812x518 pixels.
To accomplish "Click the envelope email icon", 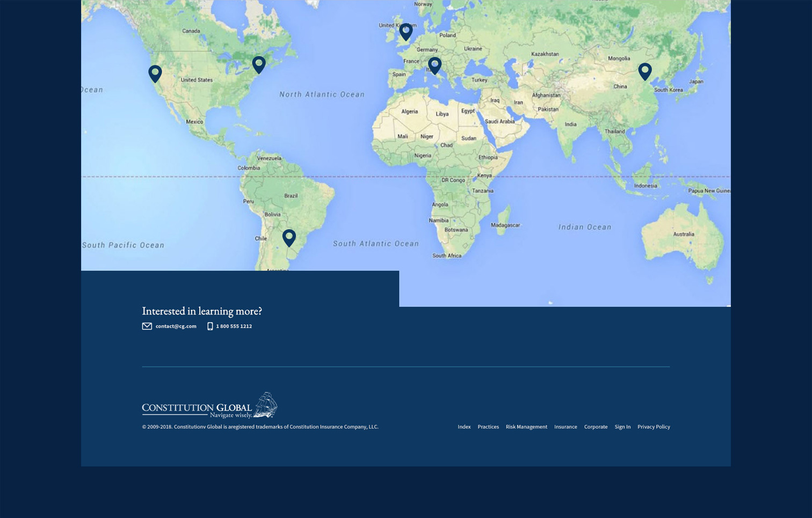I will point(147,326).
